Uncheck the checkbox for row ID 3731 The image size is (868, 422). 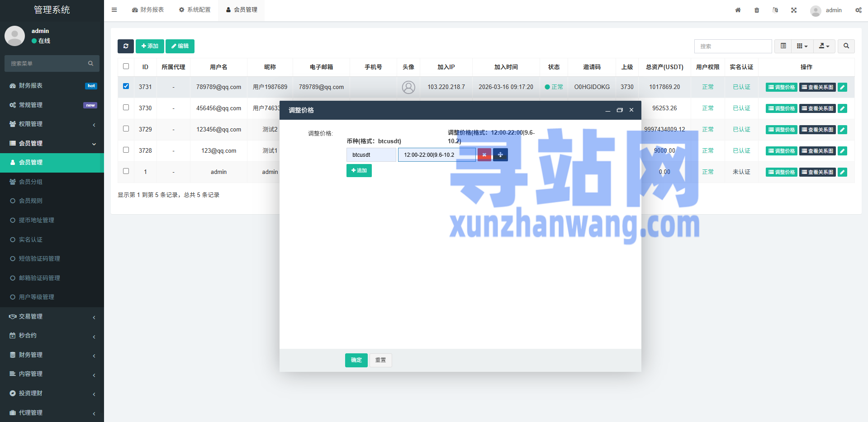coord(126,86)
